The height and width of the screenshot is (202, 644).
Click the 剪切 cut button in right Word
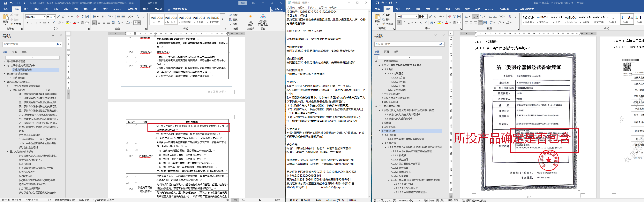pos(386,15)
